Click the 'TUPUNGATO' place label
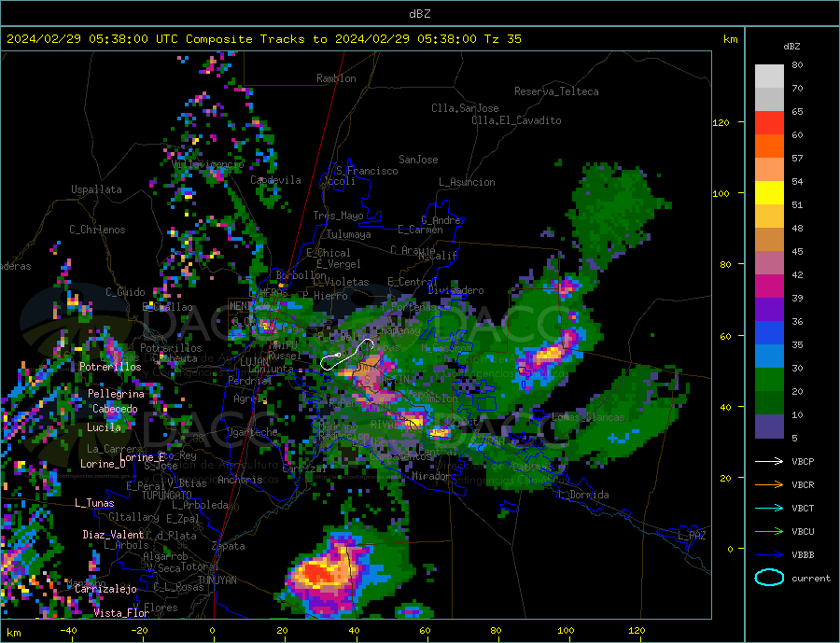This screenshot has width=840, height=643. click(x=166, y=496)
